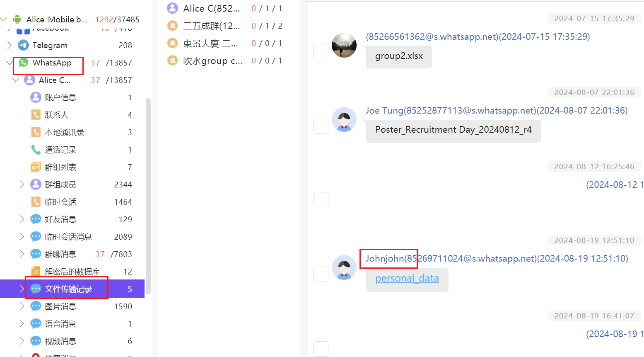Viewport: 644px width, 357px height.
Task: Select the 文件传输记录 tree item
Action: pos(68,289)
